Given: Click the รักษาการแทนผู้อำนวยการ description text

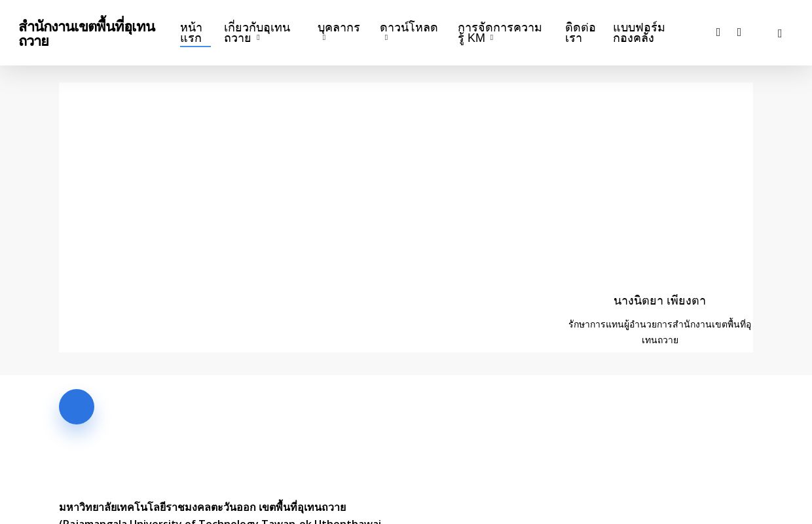Looking at the screenshot, I should click(659, 332).
